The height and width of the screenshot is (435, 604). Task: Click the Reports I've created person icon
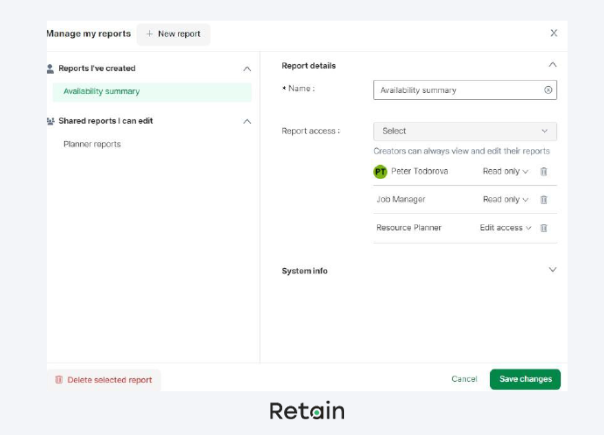click(x=51, y=68)
